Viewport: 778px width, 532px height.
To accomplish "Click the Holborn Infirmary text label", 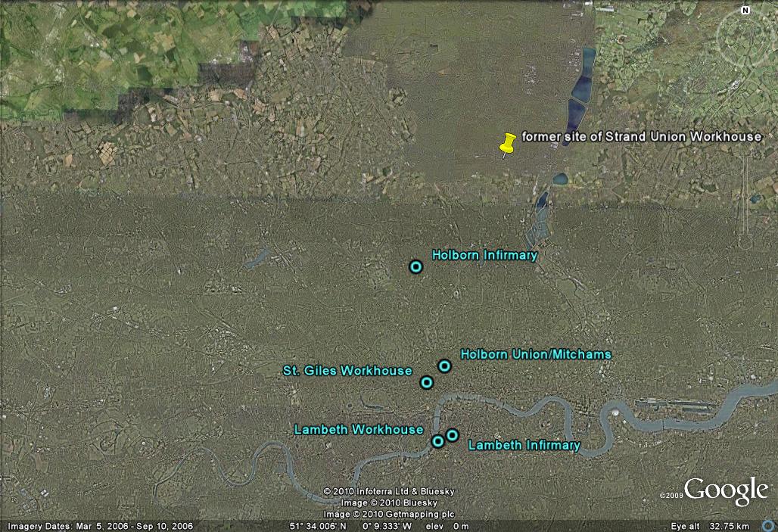I will [484, 255].
